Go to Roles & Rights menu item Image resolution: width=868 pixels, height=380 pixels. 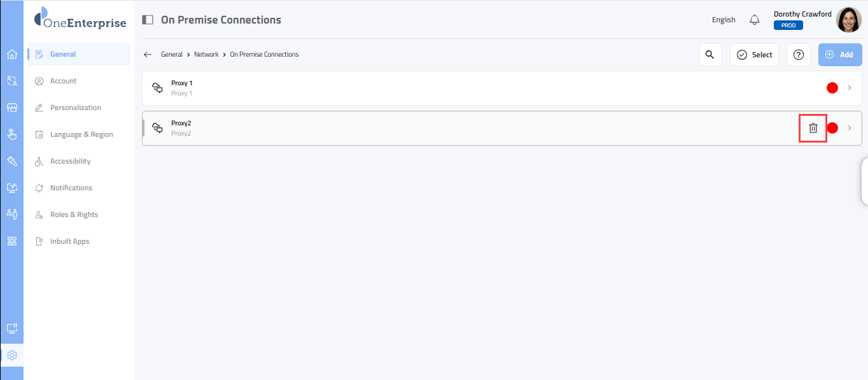(74, 215)
